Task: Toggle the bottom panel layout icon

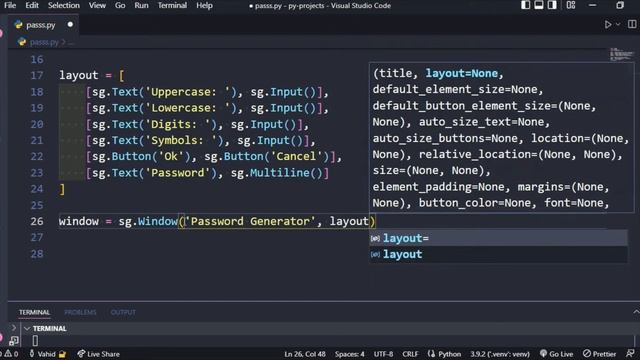Action: [x=539, y=5]
